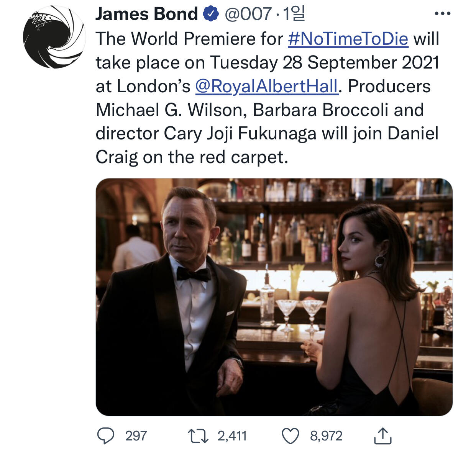Click the 2,411 retweets count
The image size is (476, 455).
pyautogui.click(x=232, y=436)
